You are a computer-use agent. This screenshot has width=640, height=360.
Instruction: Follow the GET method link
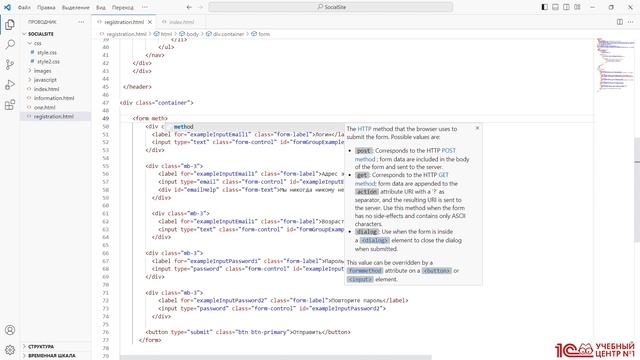click(443, 175)
